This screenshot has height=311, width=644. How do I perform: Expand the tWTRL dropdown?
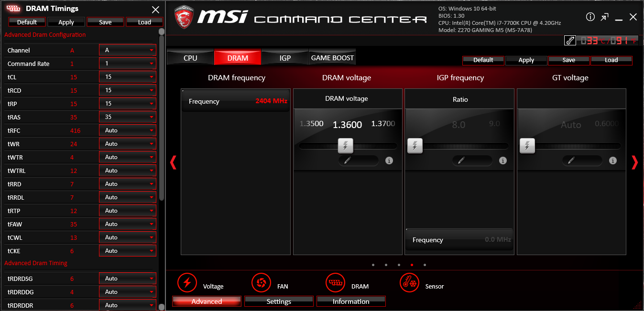[x=128, y=171]
